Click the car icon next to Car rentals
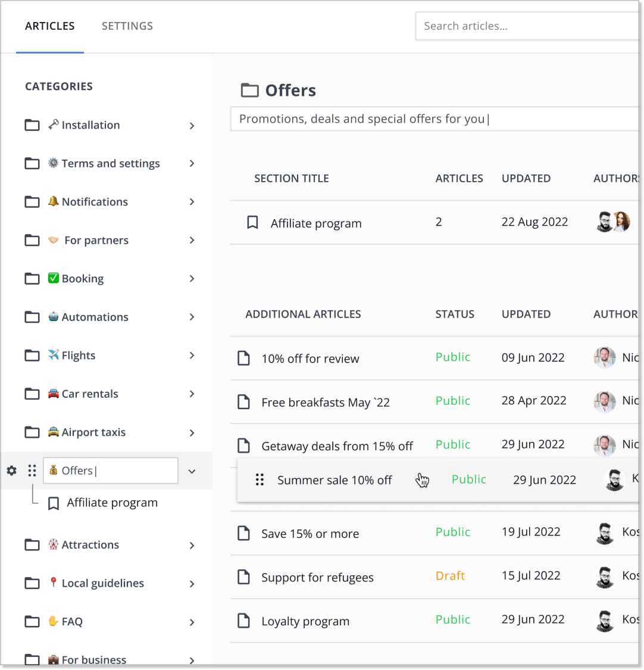The height and width of the screenshot is (670, 644). pos(52,393)
